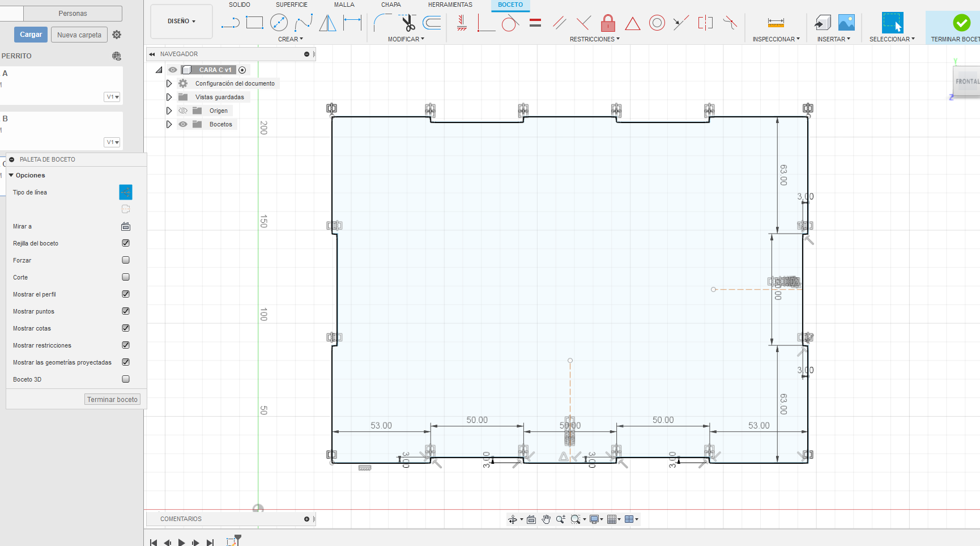Select the Offset tool
This screenshot has width=980, height=546.
(x=432, y=23)
